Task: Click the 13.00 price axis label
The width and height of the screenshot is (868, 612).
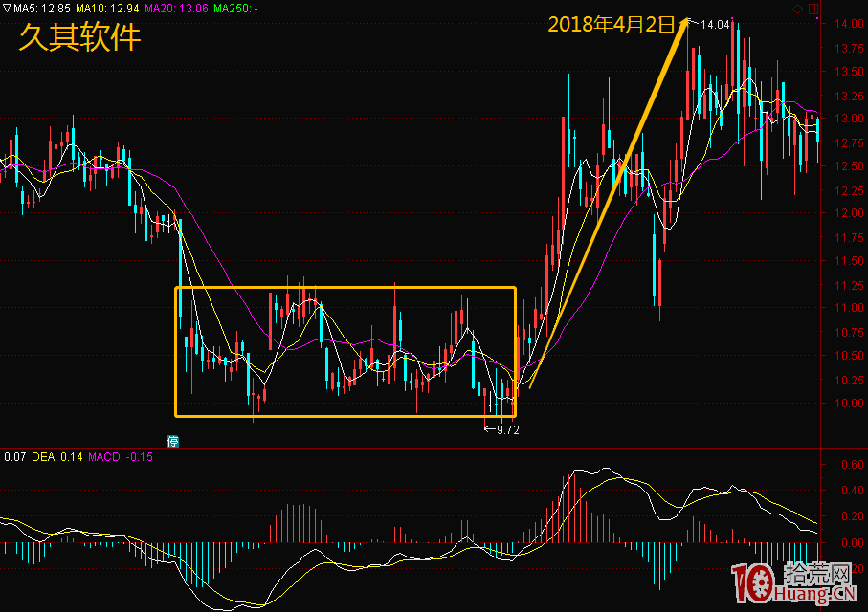Action: coord(849,119)
